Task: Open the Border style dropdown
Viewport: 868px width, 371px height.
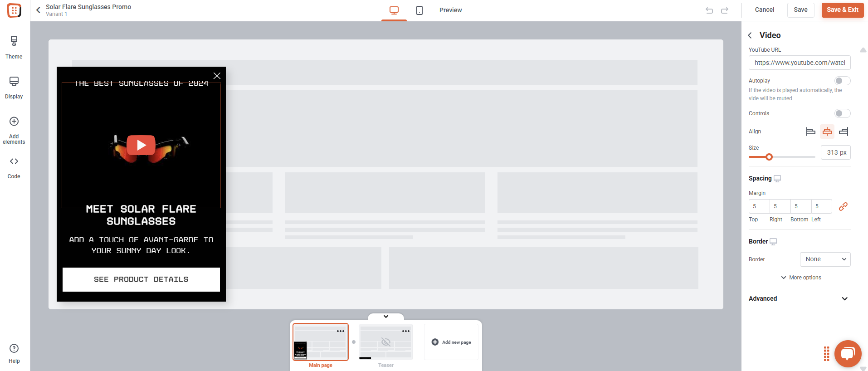Action: click(x=825, y=259)
